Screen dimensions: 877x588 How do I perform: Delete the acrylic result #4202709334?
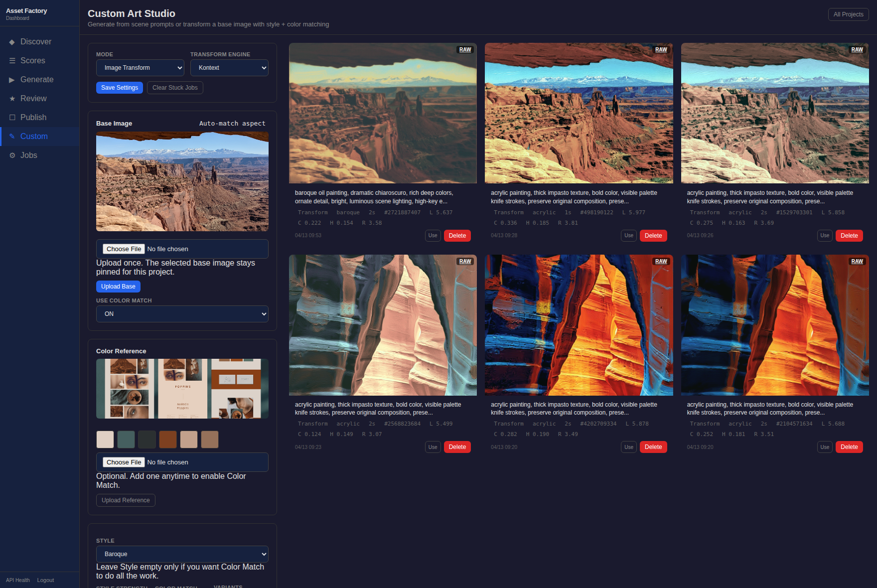(653, 447)
